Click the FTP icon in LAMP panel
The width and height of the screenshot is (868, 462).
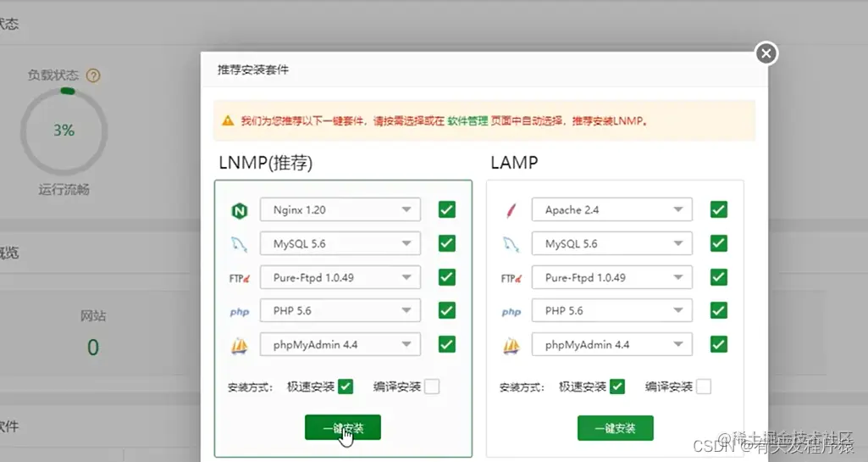(511, 278)
